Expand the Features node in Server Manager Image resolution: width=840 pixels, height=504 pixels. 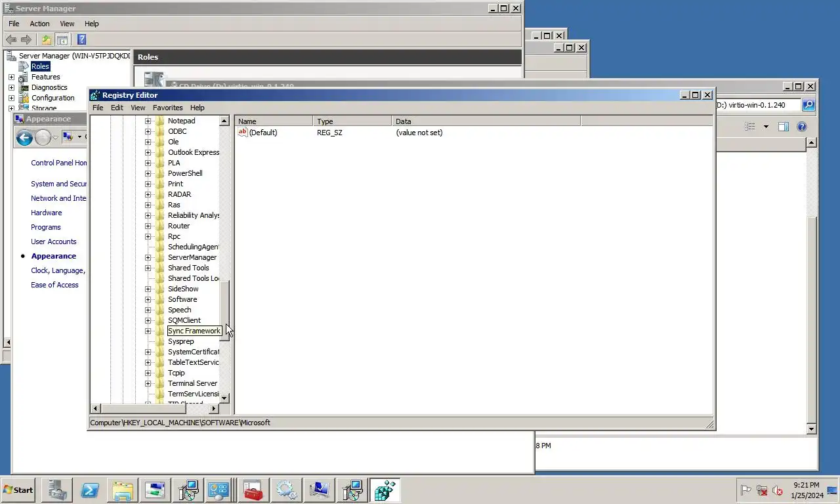[x=11, y=77]
